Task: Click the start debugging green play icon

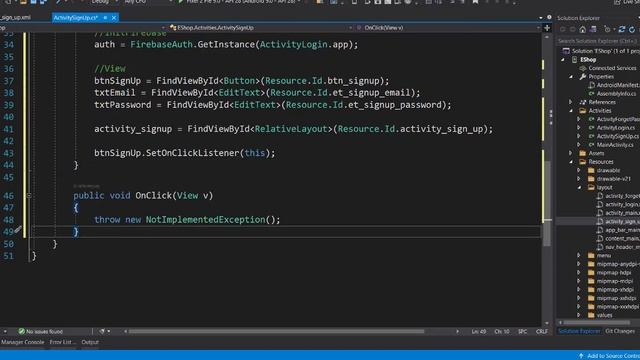Action: [180, 2]
